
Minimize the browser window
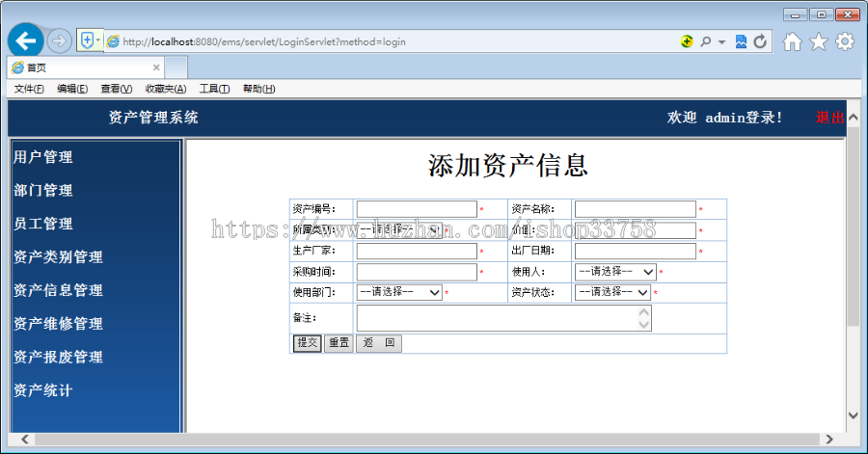[x=796, y=14]
